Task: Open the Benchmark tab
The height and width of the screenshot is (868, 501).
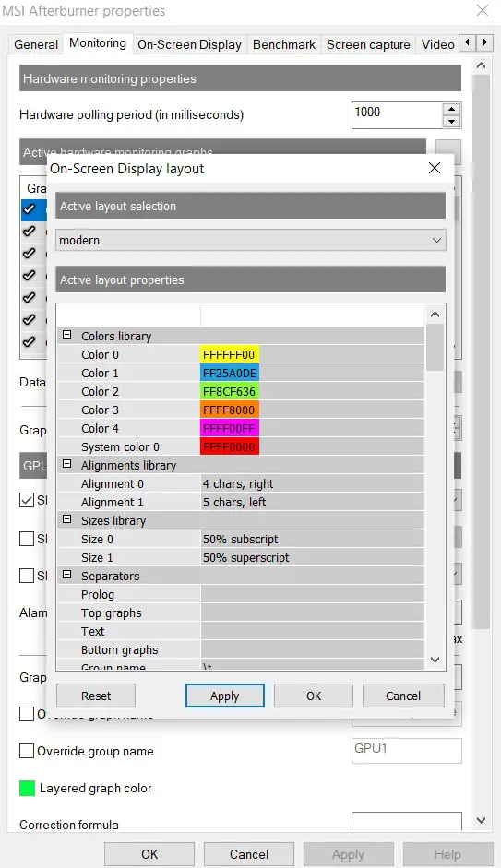Action: pyautogui.click(x=284, y=44)
